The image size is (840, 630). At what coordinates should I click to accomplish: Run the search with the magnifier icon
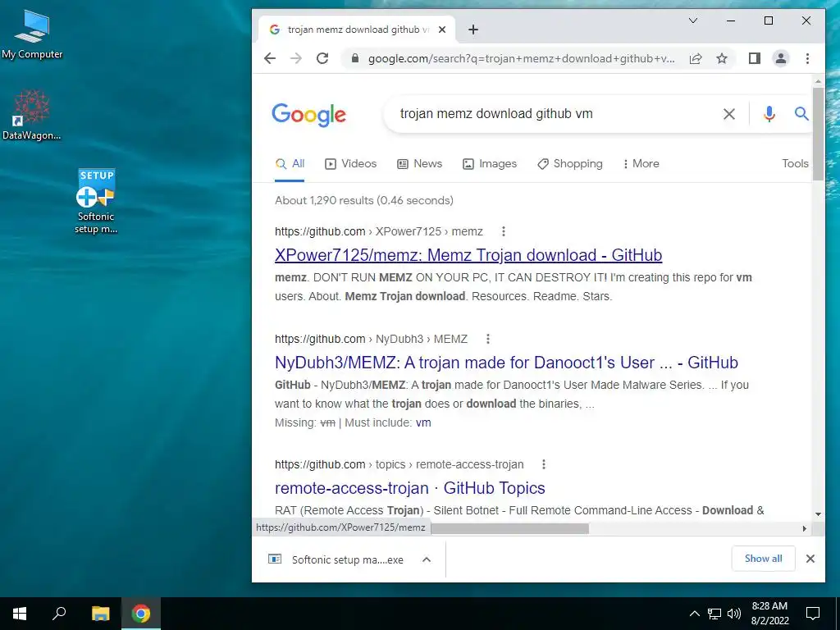801,113
